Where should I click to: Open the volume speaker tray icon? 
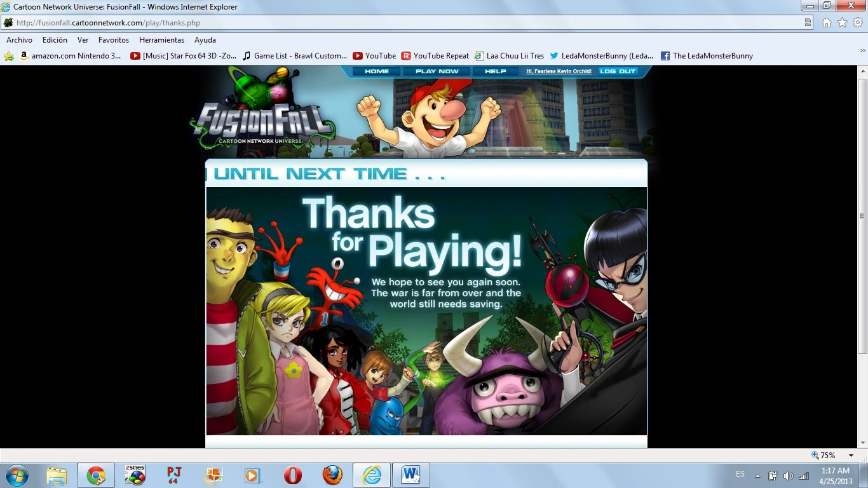tap(789, 475)
